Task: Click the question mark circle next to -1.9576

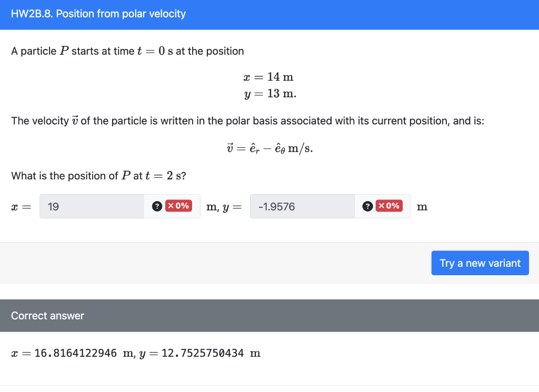Action: (367, 206)
